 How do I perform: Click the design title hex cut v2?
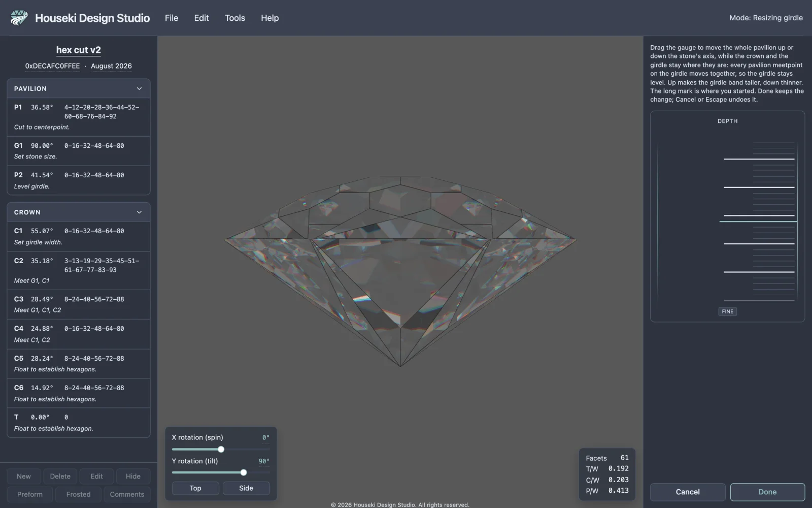[79, 50]
